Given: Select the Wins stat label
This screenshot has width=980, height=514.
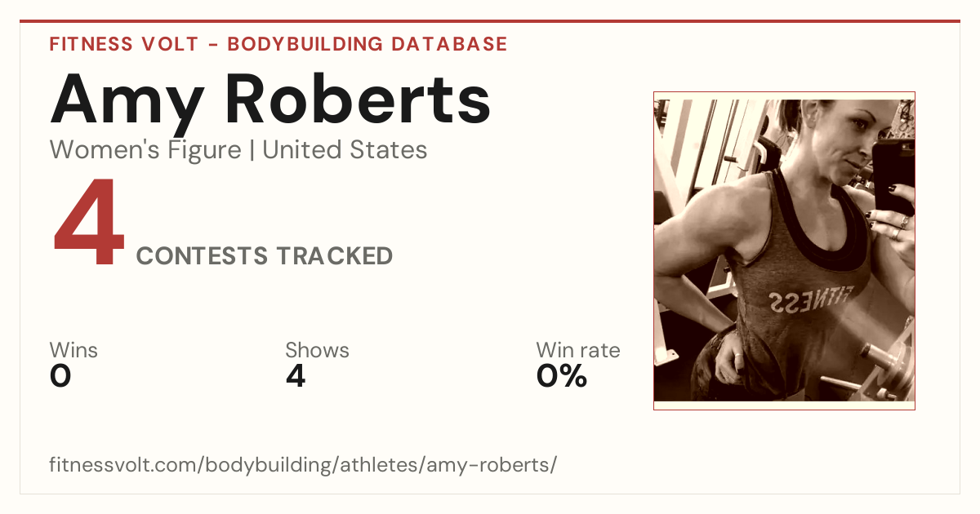Looking at the screenshot, I should pyautogui.click(x=73, y=351).
